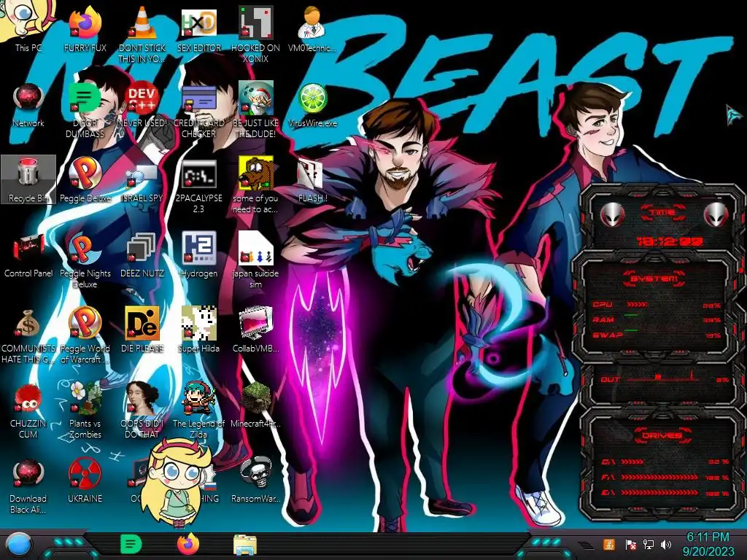Open the DIE PLEASE shortcut icon
The width and height of the screenshot is (747, 560).
pyautogui.click(x=142, y=330)
